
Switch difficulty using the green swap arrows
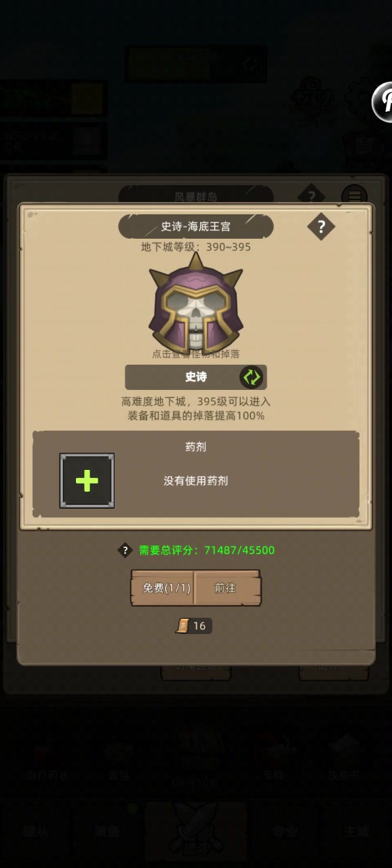[251, 377]
